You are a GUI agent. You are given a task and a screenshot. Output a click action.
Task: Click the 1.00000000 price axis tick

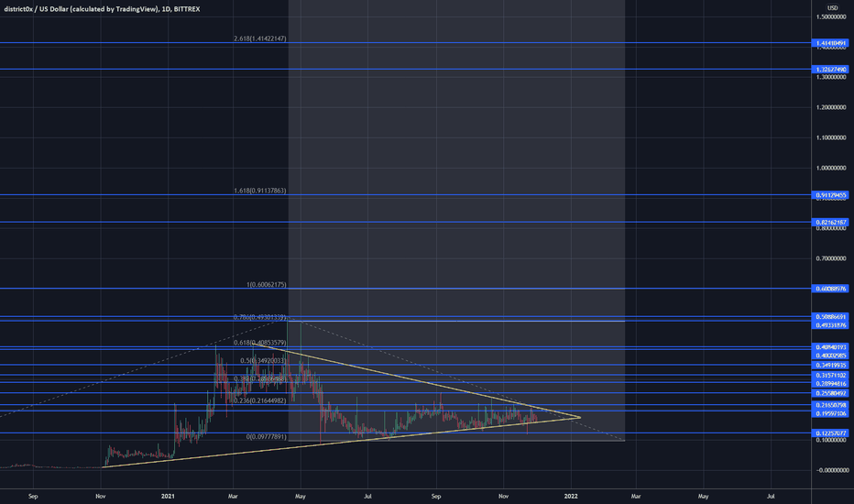click(830, 168)
